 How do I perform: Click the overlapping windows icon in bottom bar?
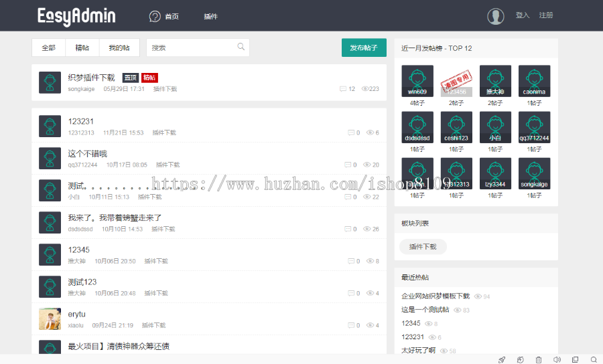click(x=574, y=359)
